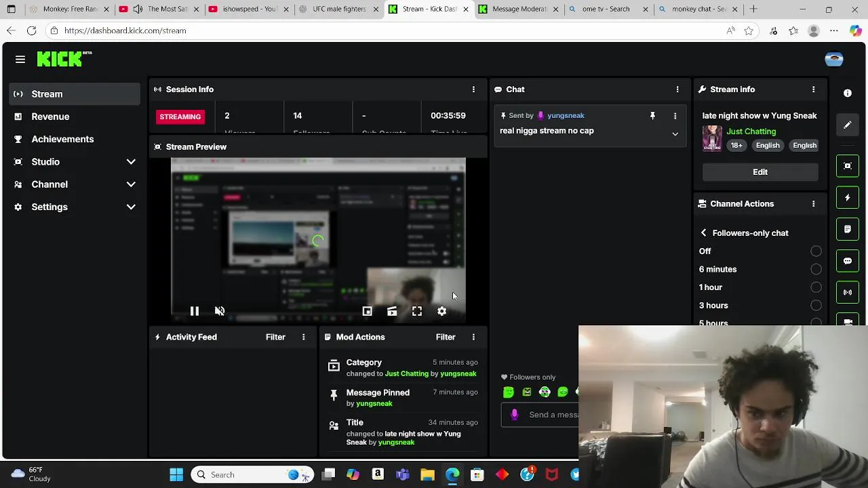Viewport: 868px width, 488px height.
Task: Toggle the chat bubble icon in right sidebar
Action: 848,261
